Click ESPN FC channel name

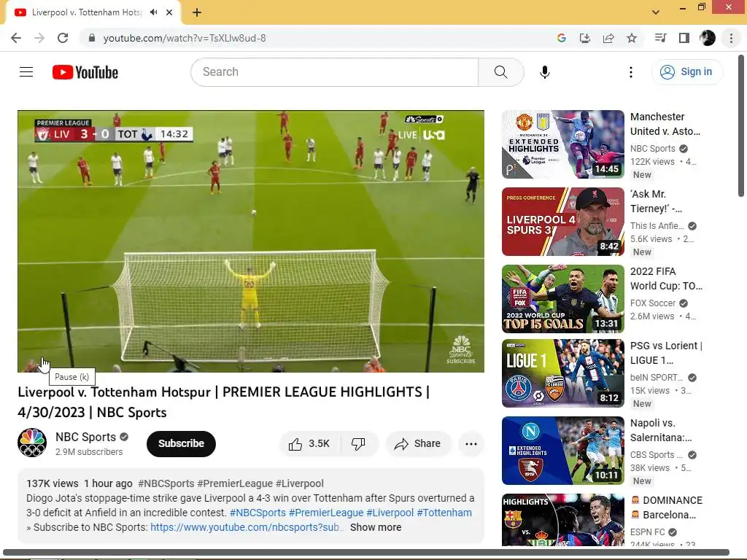(648, 532)
